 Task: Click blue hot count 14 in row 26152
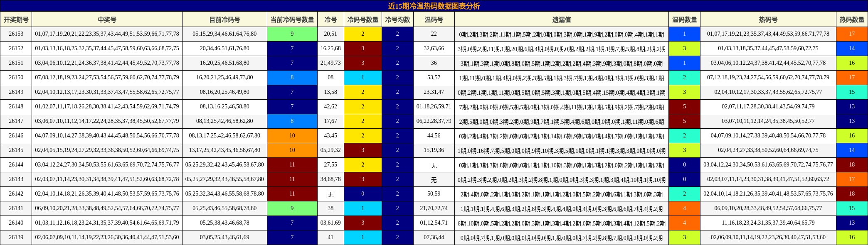852,49
